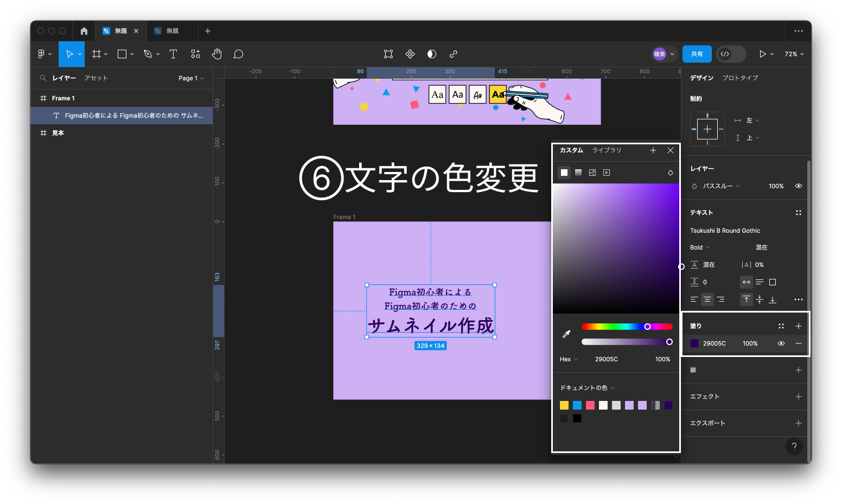
Task: Switch to the Layers tab
Action: click(64, 78)
